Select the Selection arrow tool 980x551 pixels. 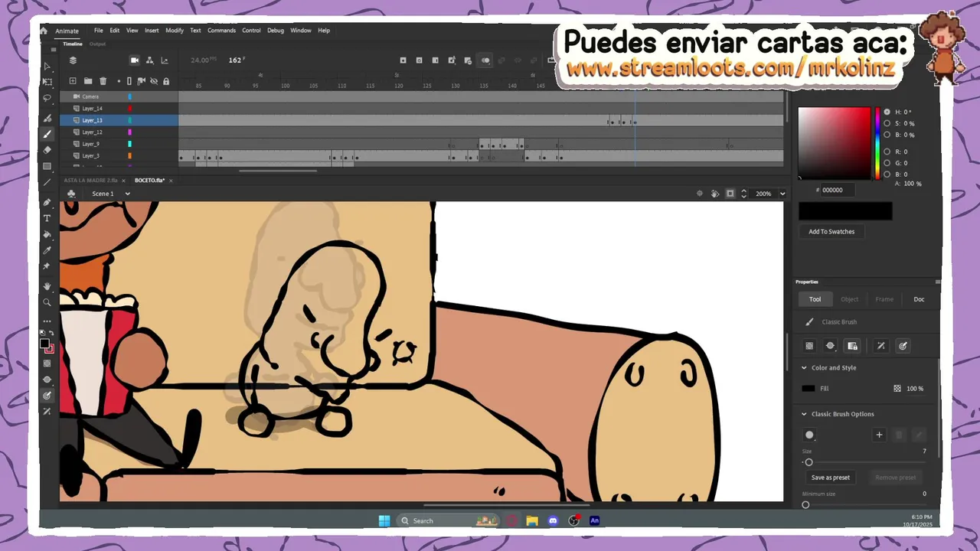point(47,67)
